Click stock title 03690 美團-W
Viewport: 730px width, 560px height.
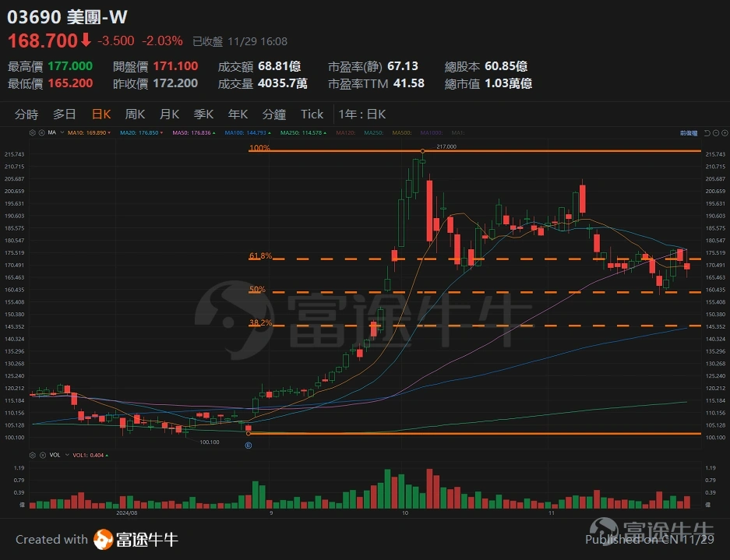[x=67, y=17]
